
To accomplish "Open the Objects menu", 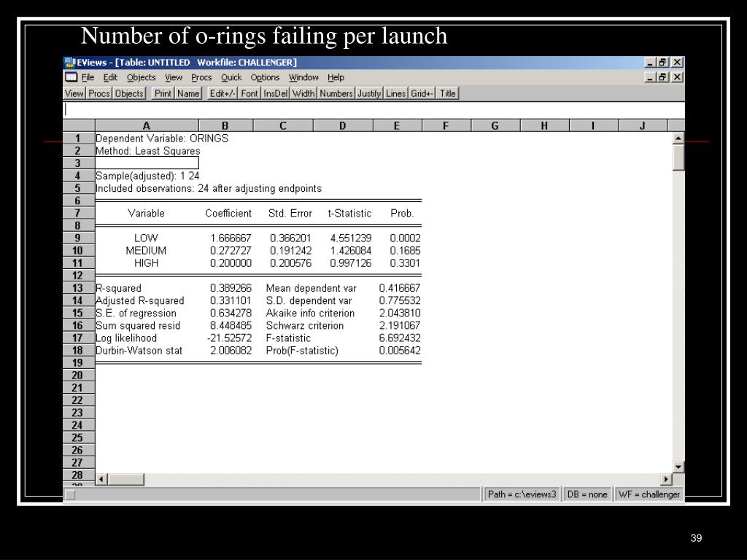I will [141, 77].
